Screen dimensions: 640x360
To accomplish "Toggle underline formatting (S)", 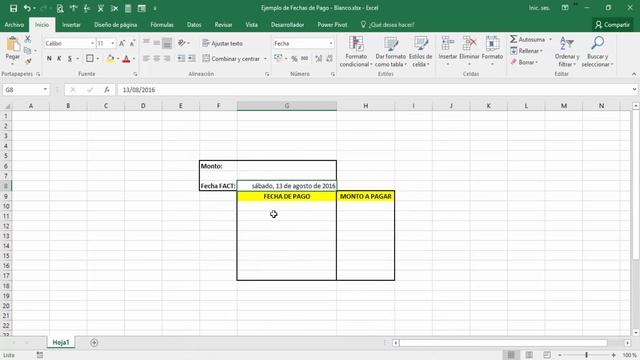I will (x=70, y=59).
